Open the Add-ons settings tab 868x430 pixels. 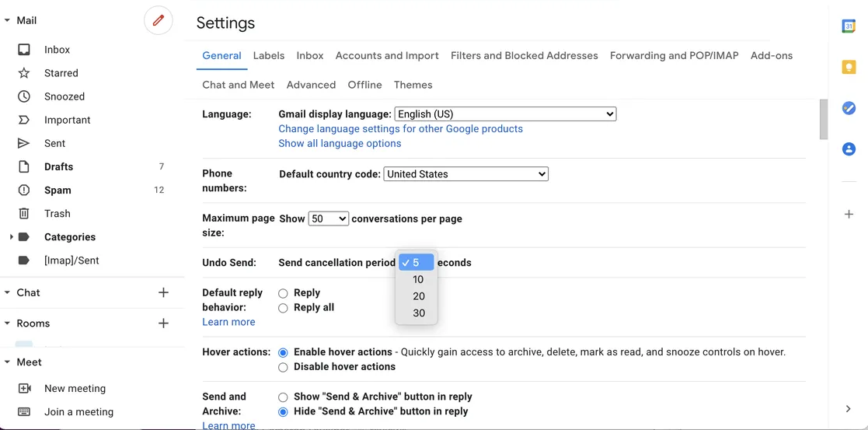click(772, 55)
